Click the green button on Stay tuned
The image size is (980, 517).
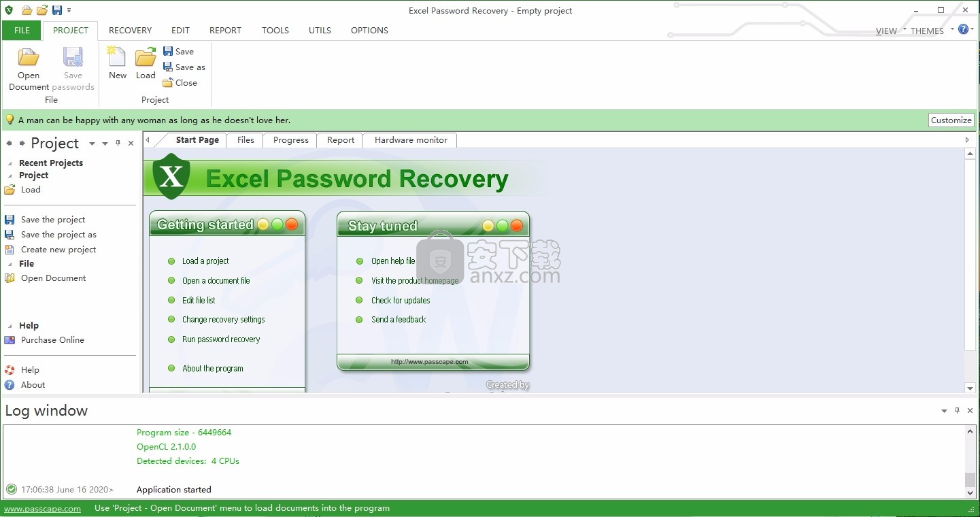502,226
